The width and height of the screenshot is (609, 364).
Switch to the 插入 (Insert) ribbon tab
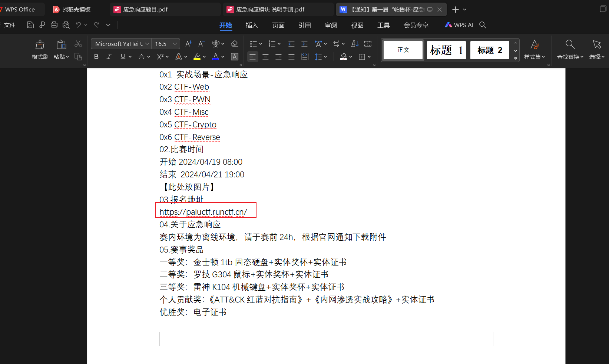tap(252, 25)
